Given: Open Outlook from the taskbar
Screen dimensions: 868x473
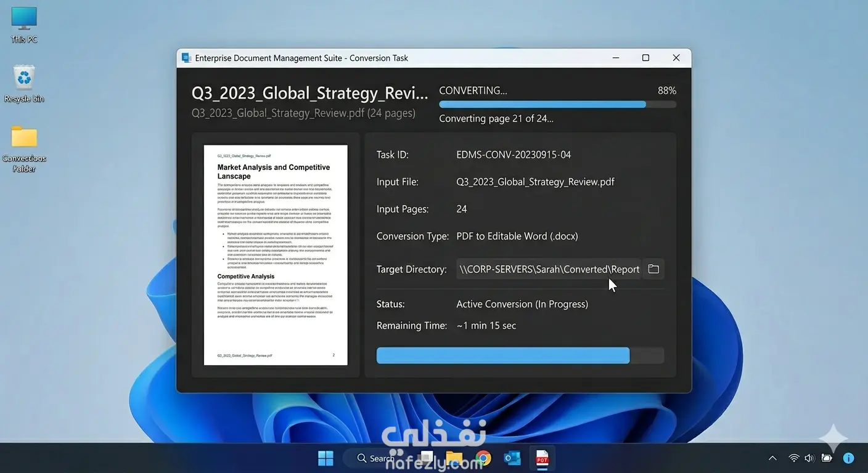Looking at the screenshot, I should [512, 458].
